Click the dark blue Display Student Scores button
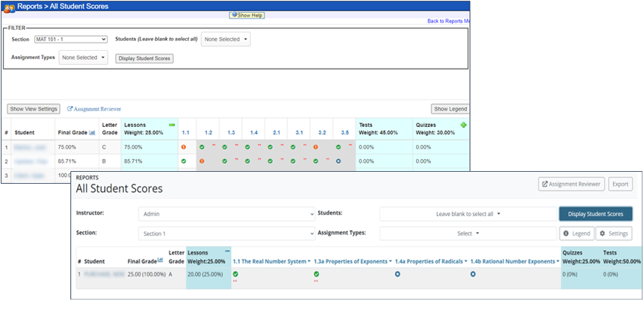 point(595,214)
